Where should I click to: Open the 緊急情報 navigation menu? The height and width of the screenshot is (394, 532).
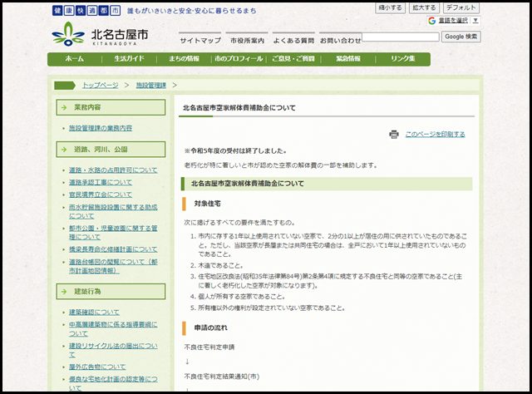coord(348,59)
